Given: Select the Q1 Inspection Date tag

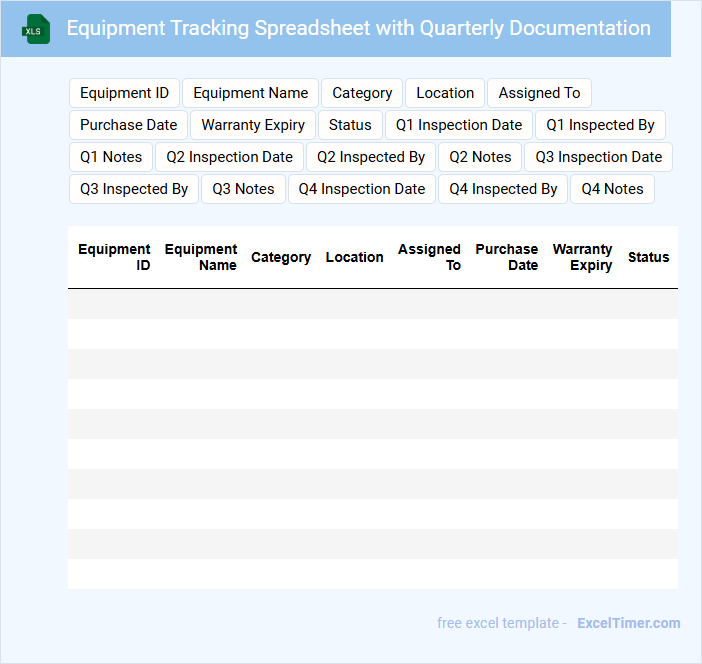Looking at the screenshot, I should tap(459, 125).
